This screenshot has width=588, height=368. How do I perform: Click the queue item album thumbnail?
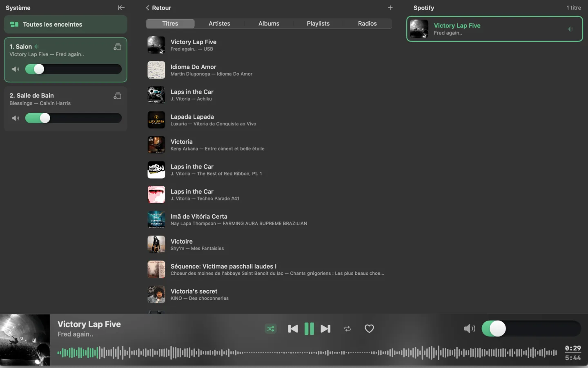point(419,29)
